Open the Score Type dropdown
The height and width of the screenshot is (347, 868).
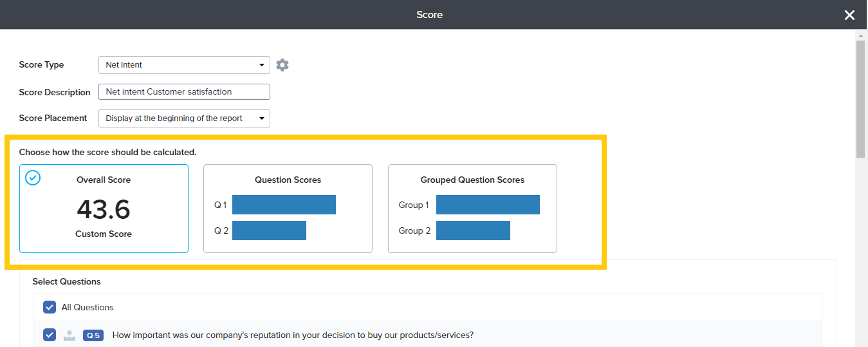pos(183,65)
